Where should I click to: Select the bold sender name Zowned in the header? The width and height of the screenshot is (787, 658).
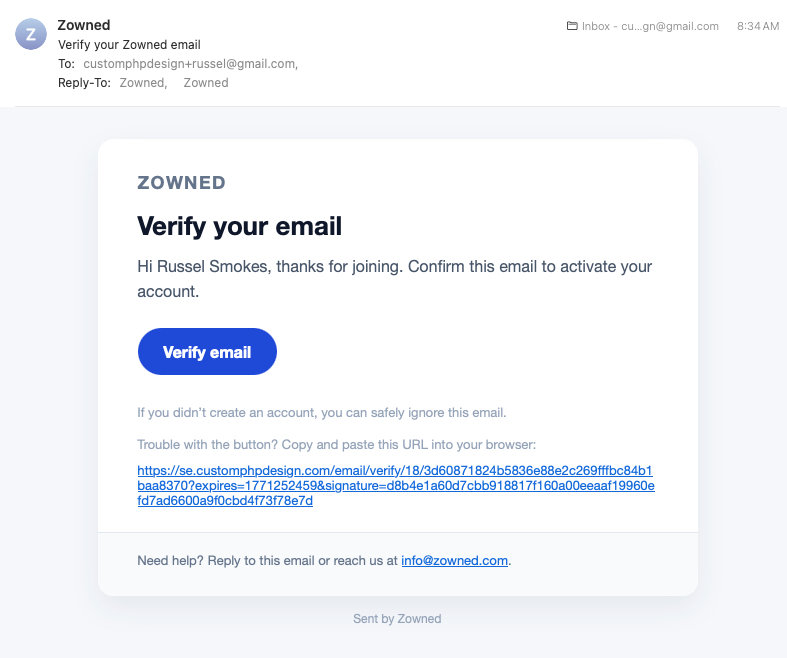tap(84, 25)
